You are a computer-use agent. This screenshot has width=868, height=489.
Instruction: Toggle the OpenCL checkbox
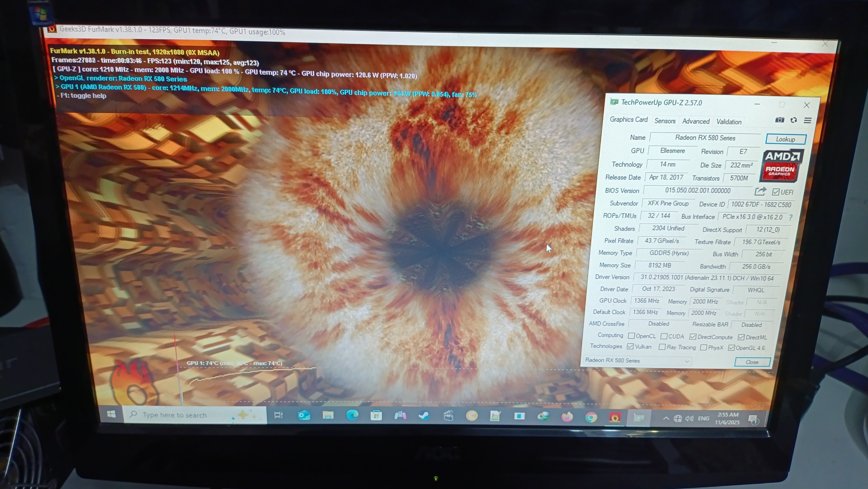(631, 336)
